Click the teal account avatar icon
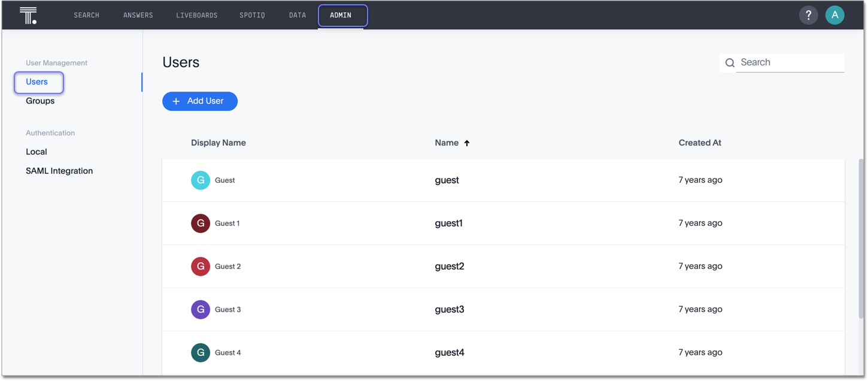 point(835,15)
